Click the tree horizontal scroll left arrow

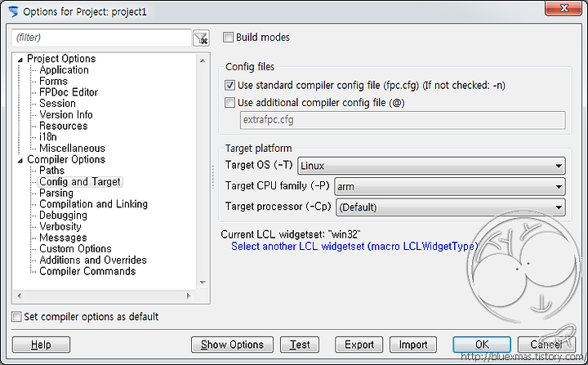tap(19, 296)
